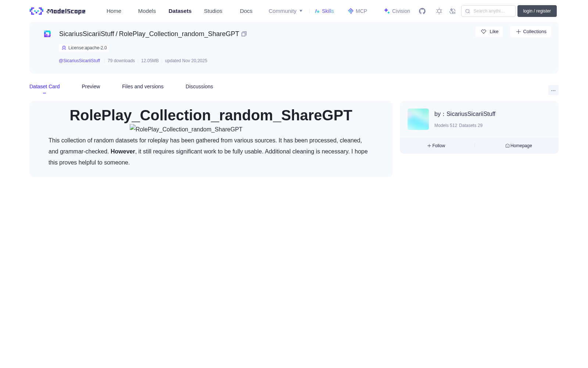The height and width of the screenshot is (368, 588).
Task: Click the Civision sparkle icon
Action: pos(387,11)
